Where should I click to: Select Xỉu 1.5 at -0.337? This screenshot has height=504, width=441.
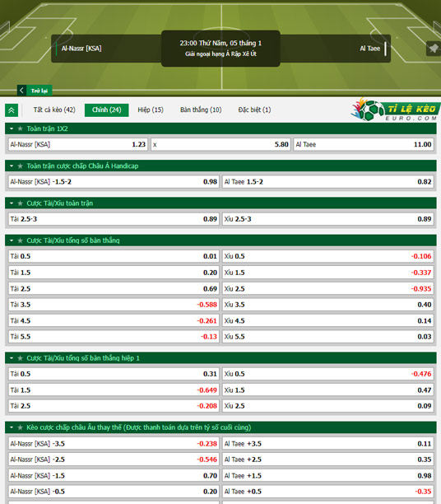point(328,273)
